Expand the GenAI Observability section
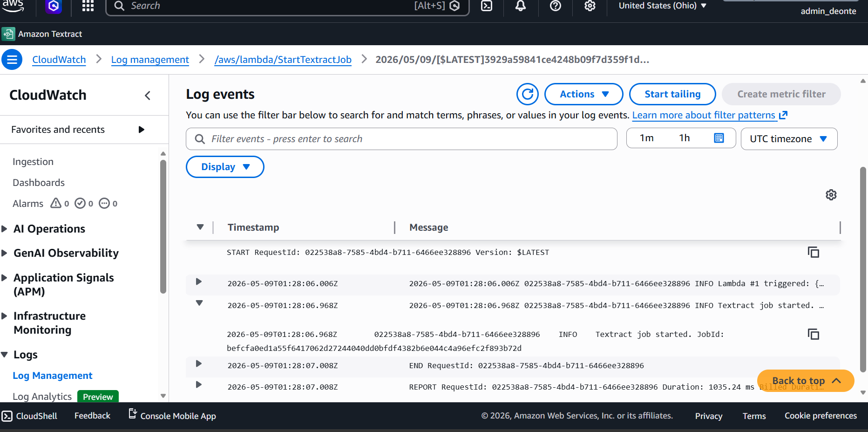The height and width of the screenshot is (432, 868). pyautogui.click(x=4, y=253)
